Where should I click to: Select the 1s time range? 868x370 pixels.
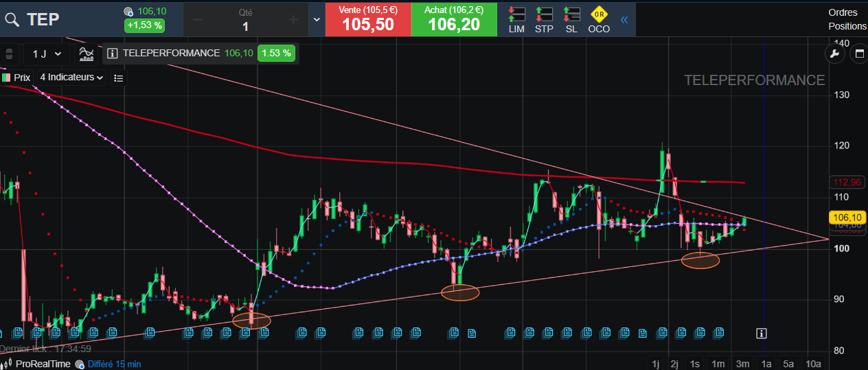tap(695, 363)
